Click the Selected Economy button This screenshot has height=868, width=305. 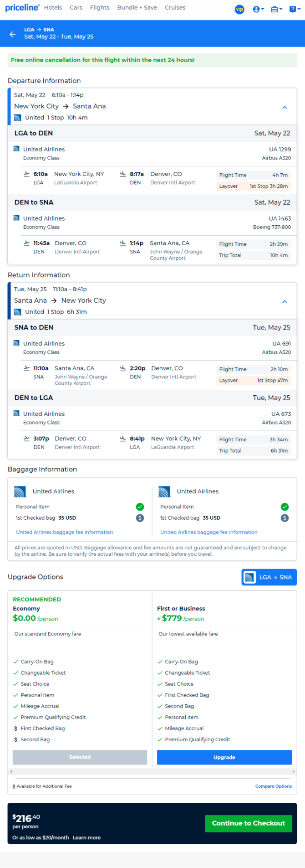click(x=80, y=757)
